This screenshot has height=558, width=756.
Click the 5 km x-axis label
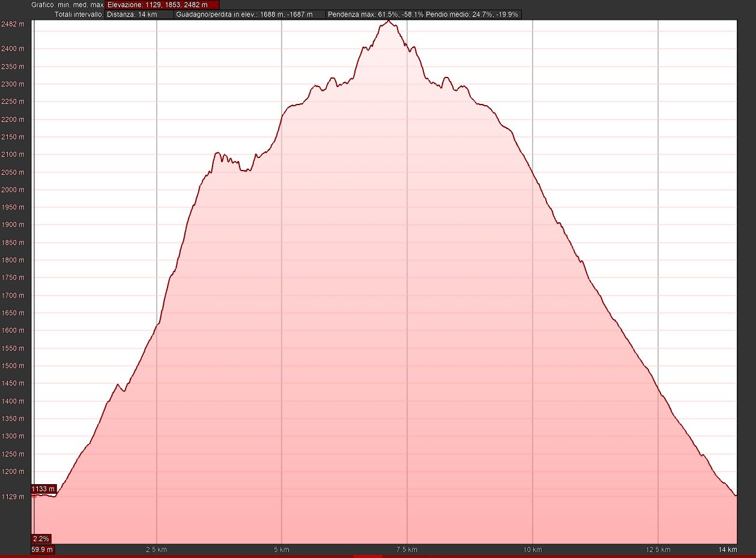[281, 550]
